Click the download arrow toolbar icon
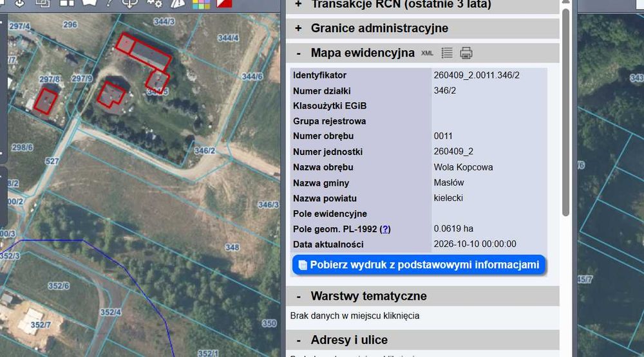This screenshot has width=644, height=357. [x=19, y=3]
